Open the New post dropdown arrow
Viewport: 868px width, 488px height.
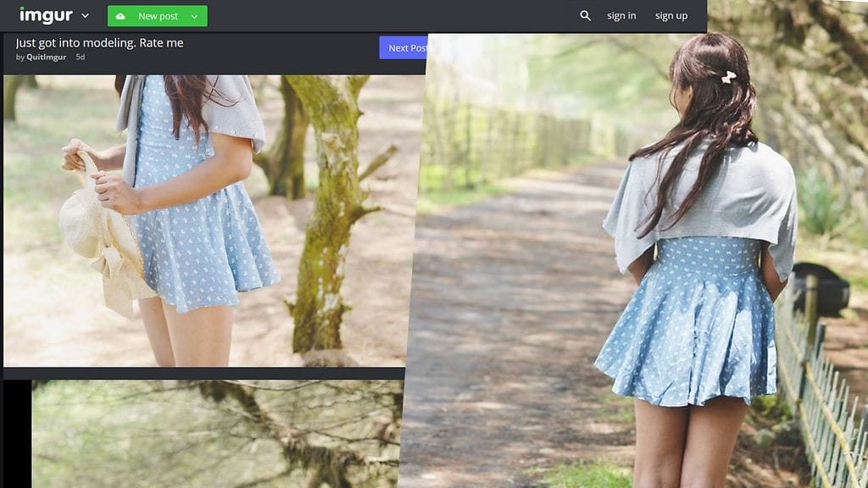(x=195, y=16)
